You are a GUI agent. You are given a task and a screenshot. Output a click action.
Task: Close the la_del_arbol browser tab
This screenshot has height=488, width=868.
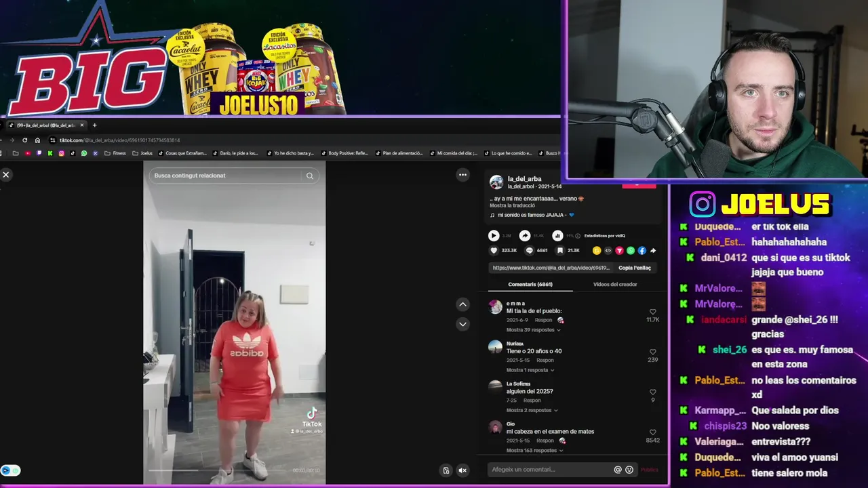pyautogui.click(x=82, y=125)
